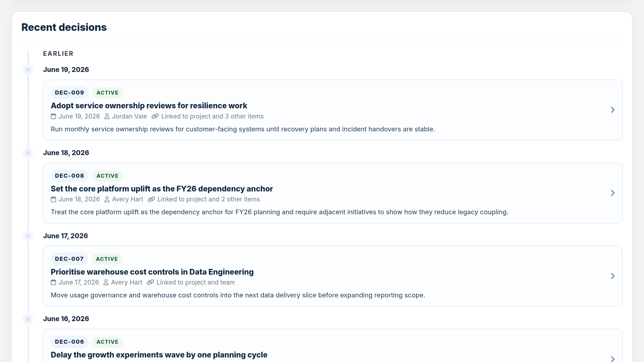Select the June 16, 2026 timeline marker
This screenshot has width=644, height=362.
pos(28,319)
